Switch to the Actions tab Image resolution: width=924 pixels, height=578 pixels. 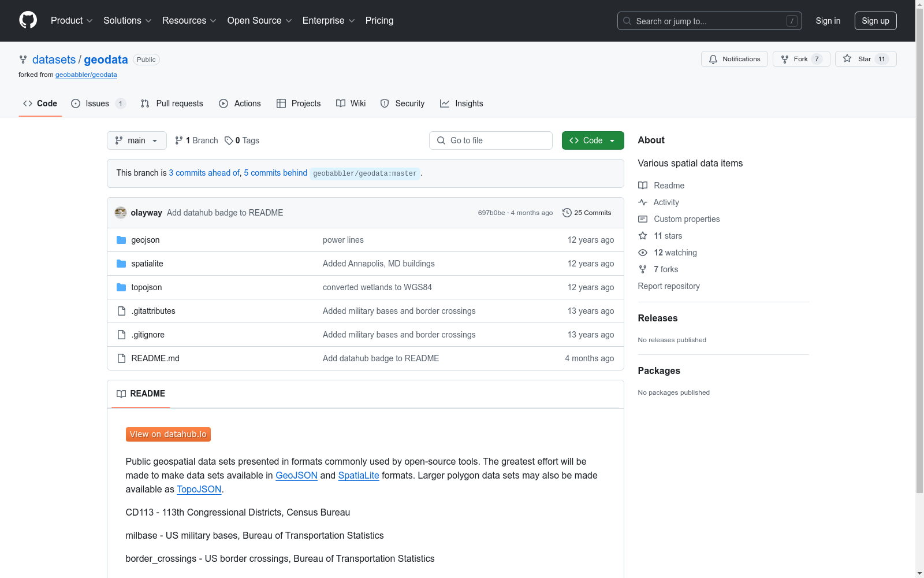tap(240, 103)
